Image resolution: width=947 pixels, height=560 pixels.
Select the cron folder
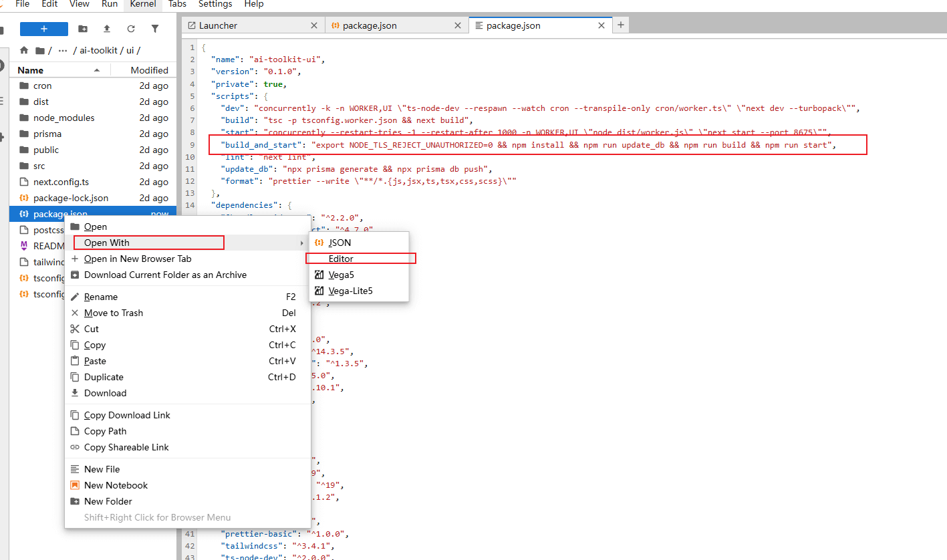click(x=93, y=86)
